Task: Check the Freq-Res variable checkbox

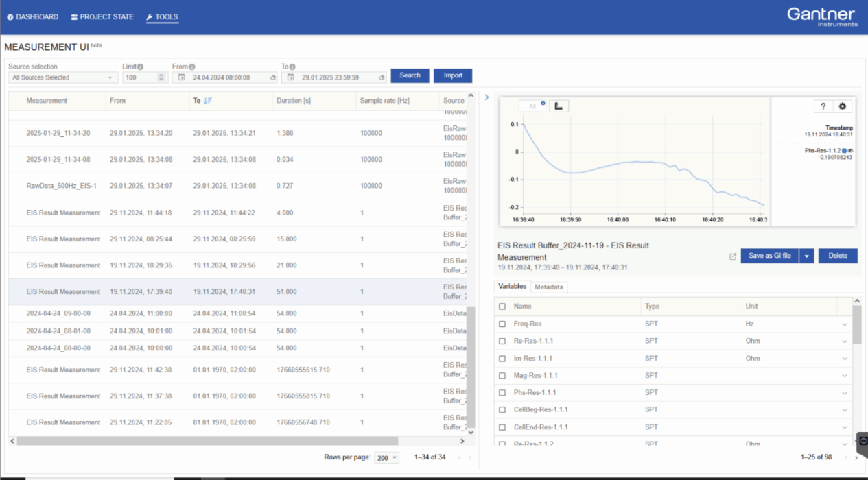Action: (x=502, y=323)
